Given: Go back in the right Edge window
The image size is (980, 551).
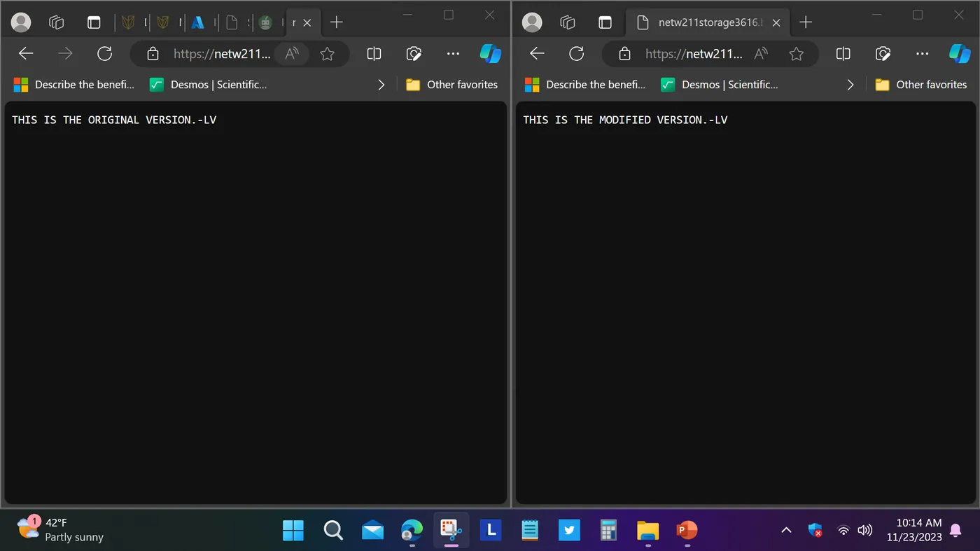Looking at the screenshot, I should [x=537, y=53].
